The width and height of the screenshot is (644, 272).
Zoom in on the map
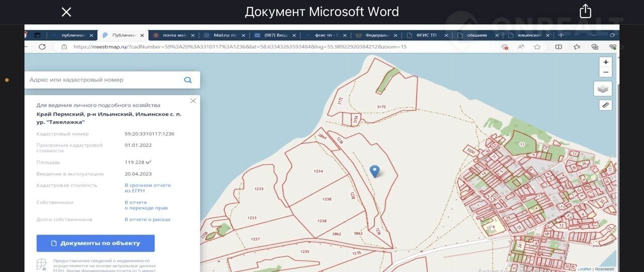point(606,62)
